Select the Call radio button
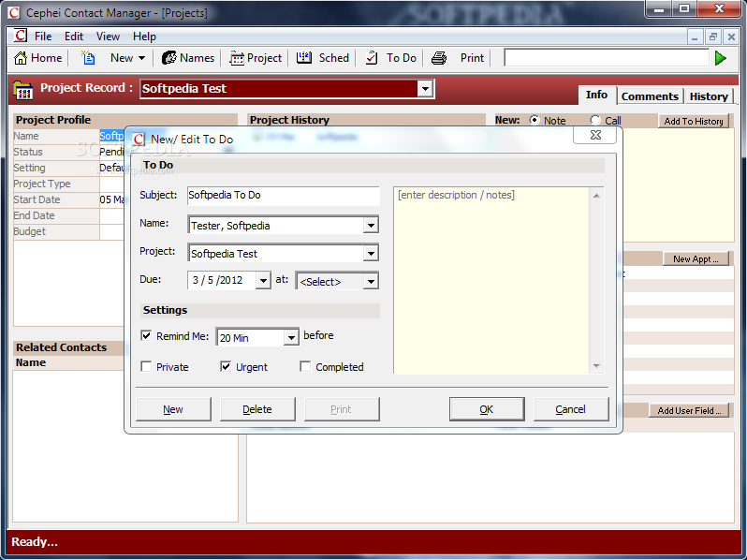The image size is (747, 560). click(595, 120)
